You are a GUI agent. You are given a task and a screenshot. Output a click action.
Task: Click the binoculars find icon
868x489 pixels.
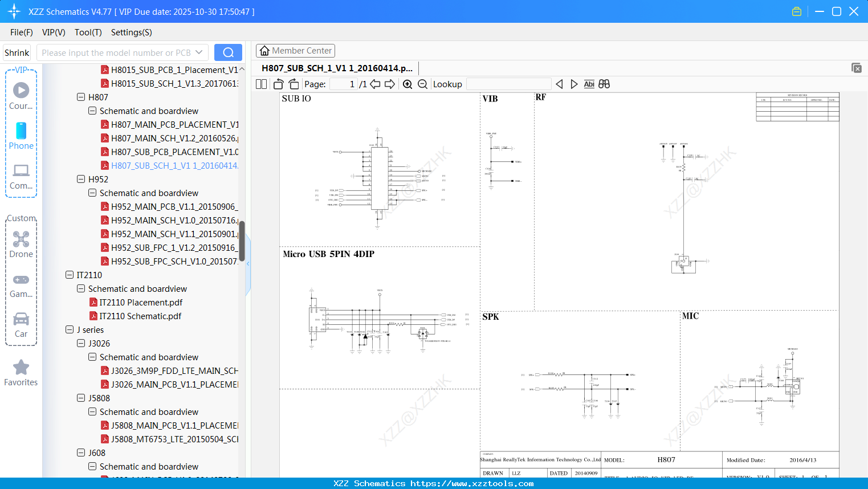[604, 84]
